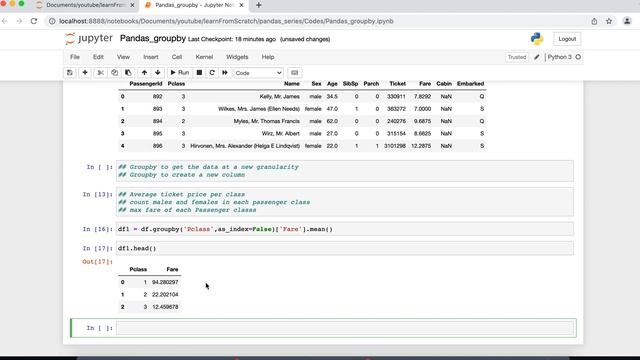Click the Python logo icon

537,39
